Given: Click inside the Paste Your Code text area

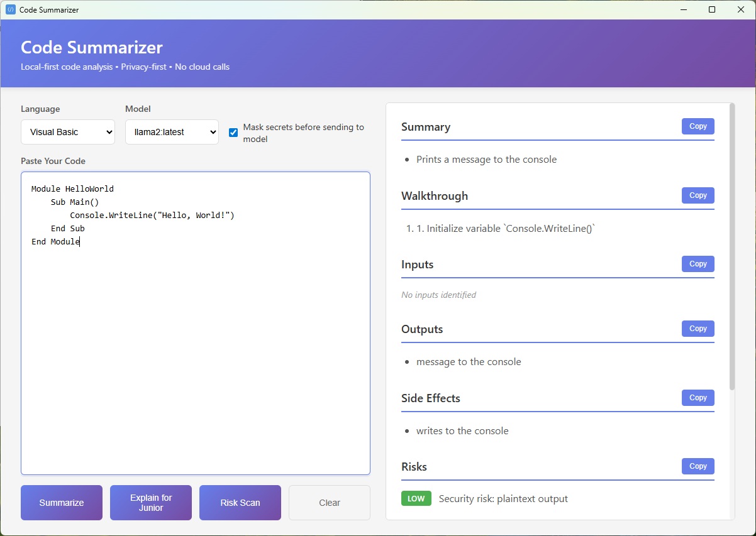Looking at the screenshot, I should pyautogui.click(x=196, y=323).
